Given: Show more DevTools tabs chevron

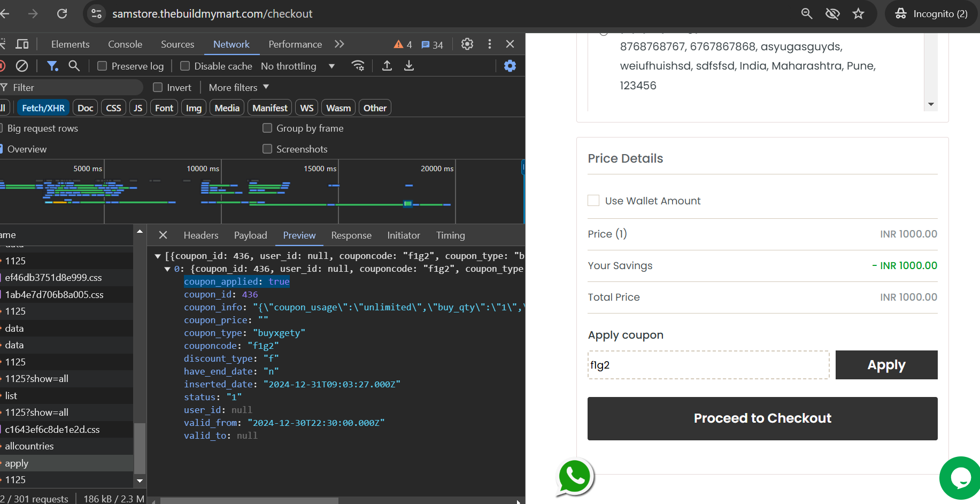Looking at the screenshot, I should tap(339, 44).
